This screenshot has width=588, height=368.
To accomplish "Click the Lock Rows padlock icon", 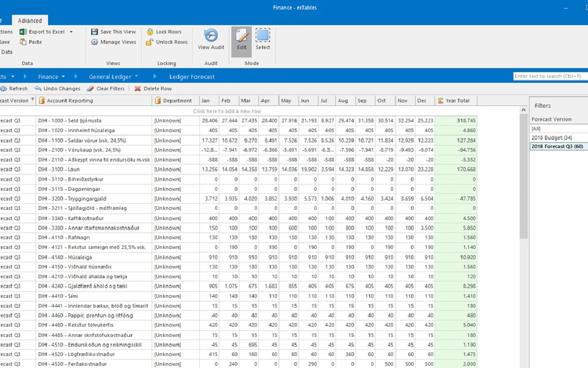I will pyautogui.click(x=150, y=32).
